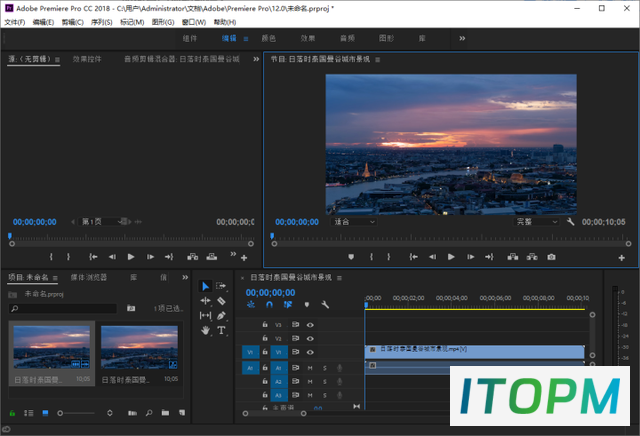Add marker in program monitor
This screenshot has height=436, width=640.
click(x=351, y=257)
